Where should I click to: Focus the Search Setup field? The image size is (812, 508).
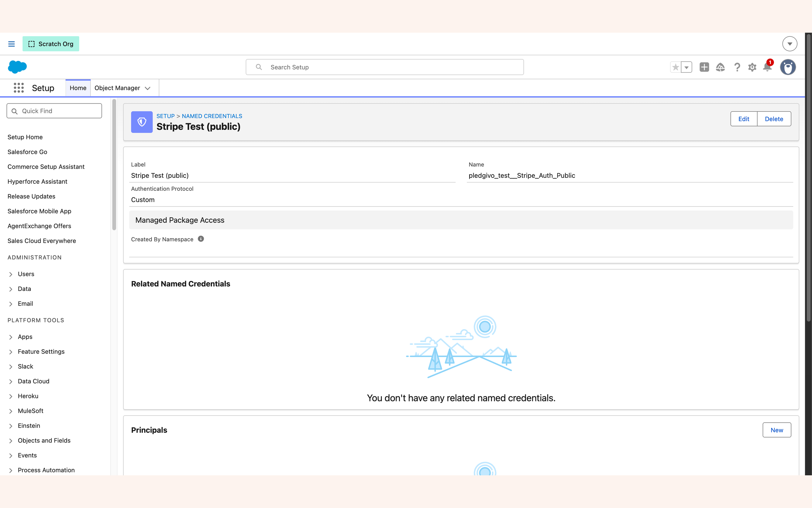(385, 67)
